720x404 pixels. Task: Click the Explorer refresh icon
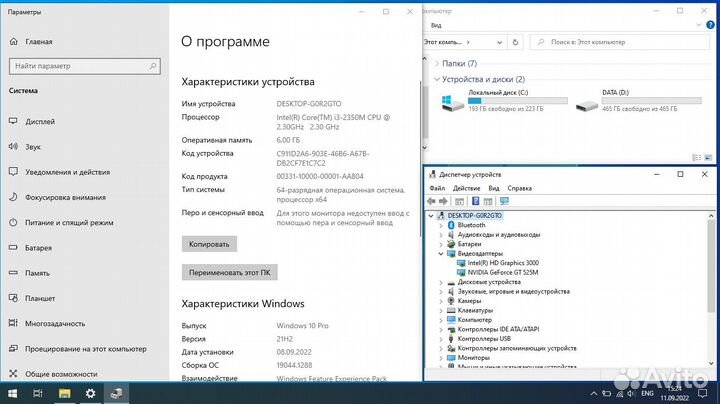click(x=515, y=42)
